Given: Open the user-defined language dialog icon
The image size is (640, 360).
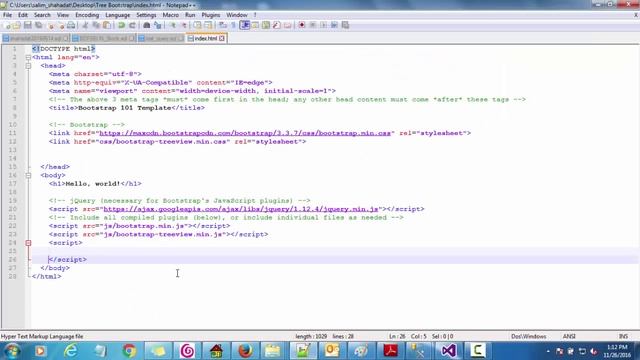Looking at the screenshot, I should tap(255, 25).
